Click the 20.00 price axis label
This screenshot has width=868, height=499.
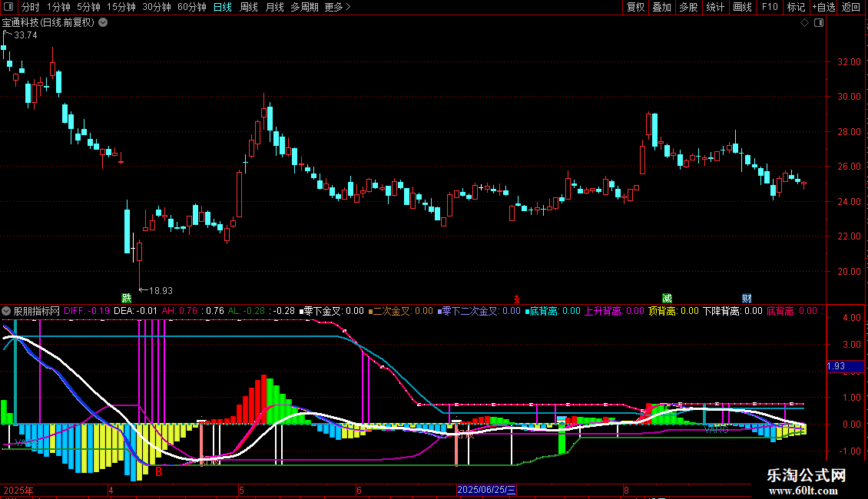click(x=849, y=272)
